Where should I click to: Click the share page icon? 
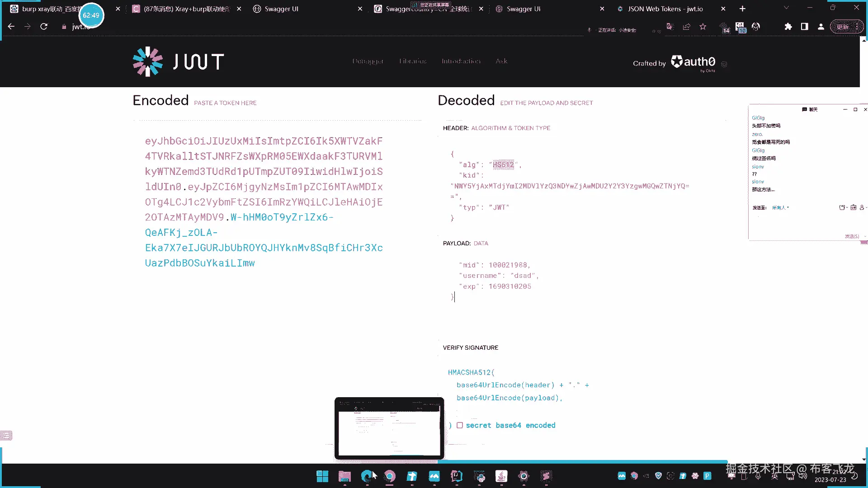pyautogui.click(x=686, y=27)
